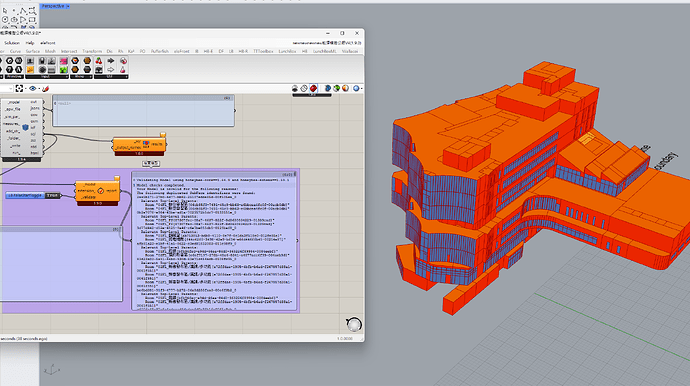The image size is (690, 386).
Task: Open the named views dropdown arrow
Action: pos(39,88)
